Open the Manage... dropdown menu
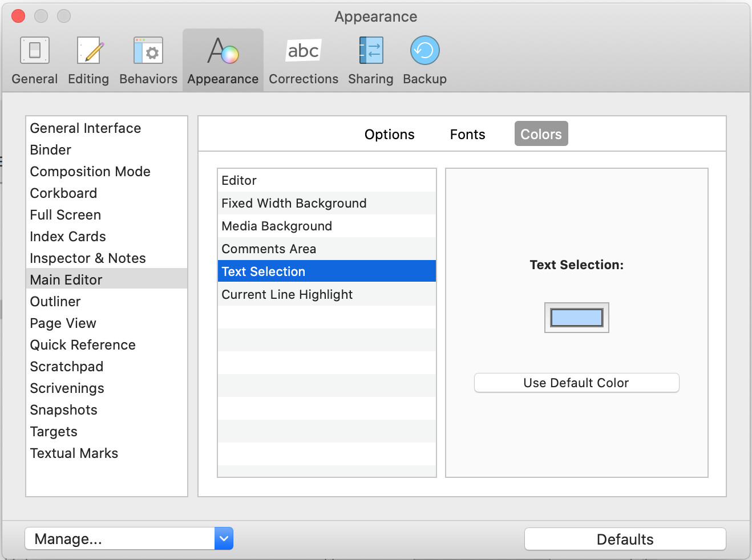This screenshot has width=752, height=560. (x=129, y=538)
